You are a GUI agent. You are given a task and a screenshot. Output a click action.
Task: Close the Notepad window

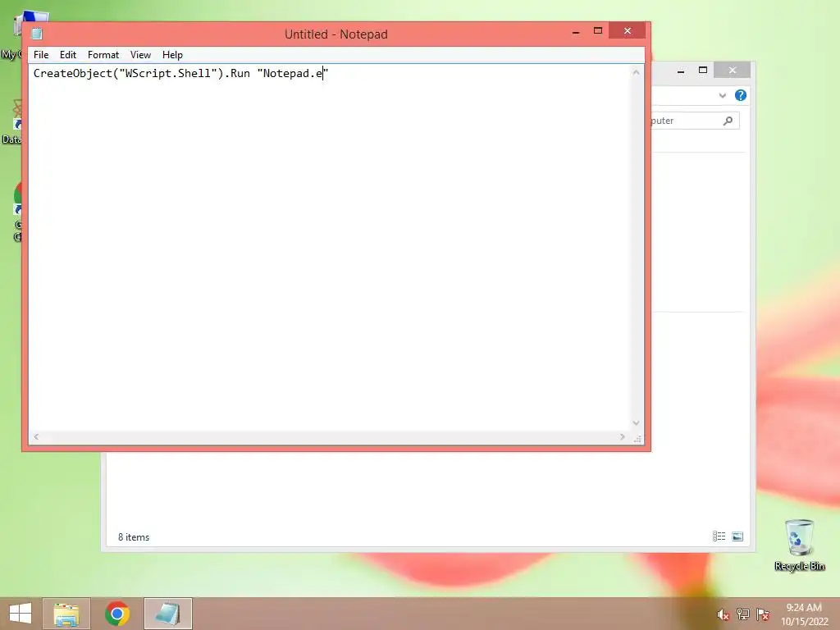628,31
